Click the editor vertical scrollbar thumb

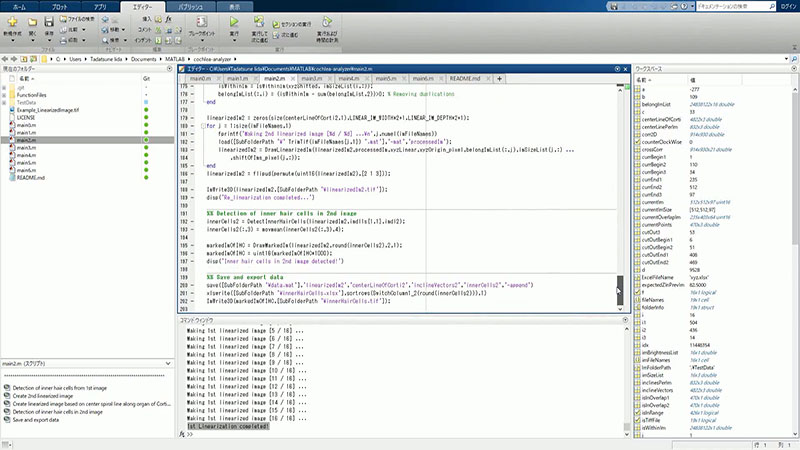pos(620,290)
